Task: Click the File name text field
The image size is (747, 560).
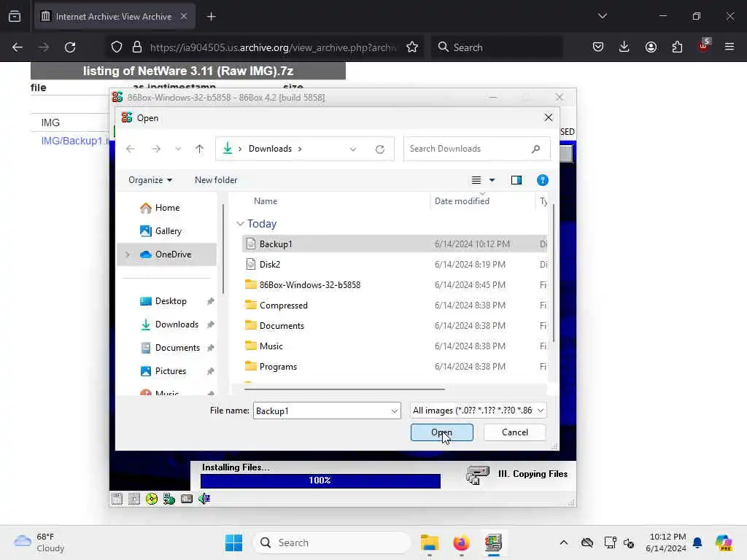Action: 322,411
